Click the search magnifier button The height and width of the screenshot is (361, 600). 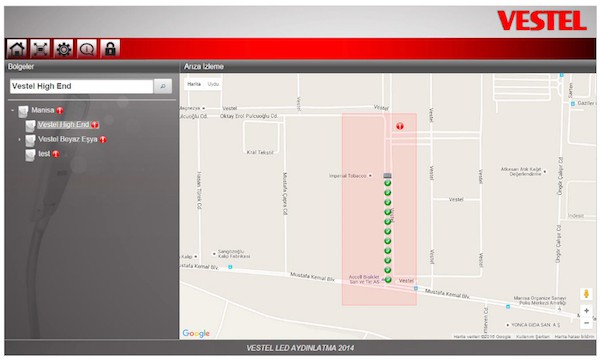(163, 86)
